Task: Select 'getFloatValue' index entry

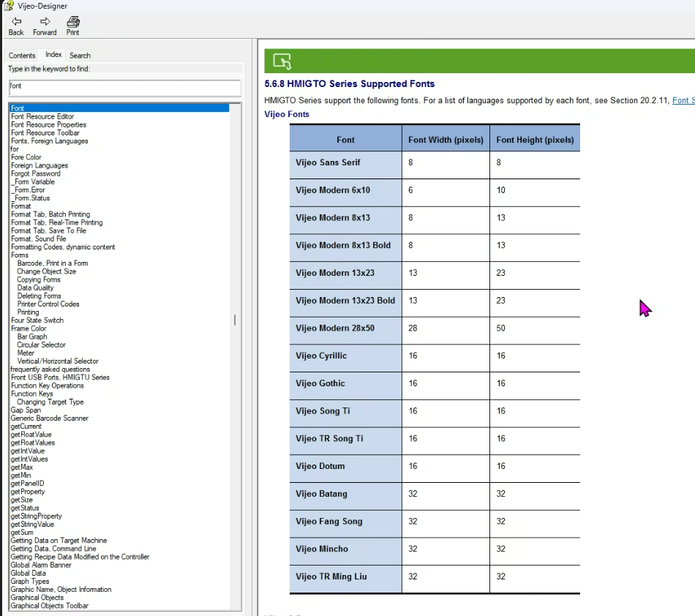Action: 31,435
